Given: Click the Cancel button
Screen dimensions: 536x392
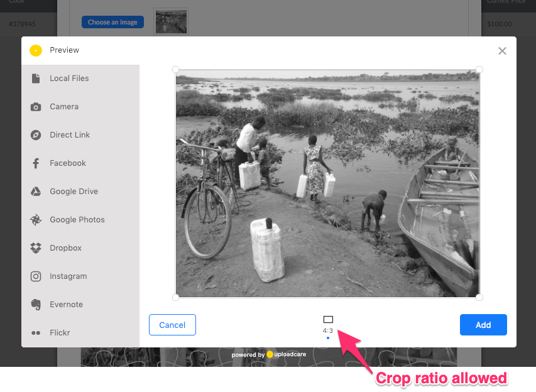Looking at the screenshot, I should click(x=172, y=325).
